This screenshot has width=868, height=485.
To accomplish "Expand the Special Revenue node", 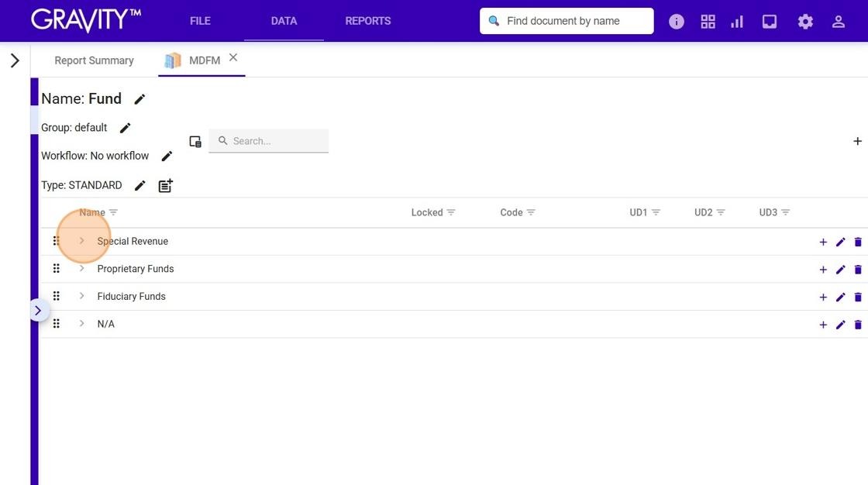I will point(81,241).
